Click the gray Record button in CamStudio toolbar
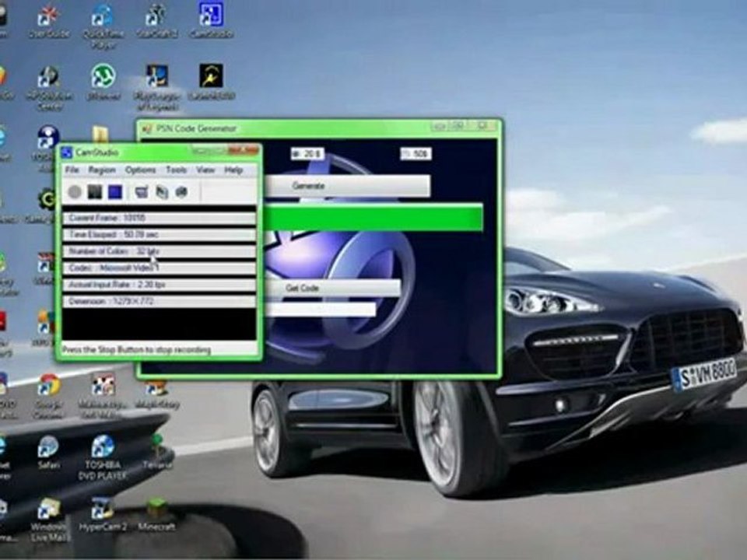747x560 pixels. [x=75, y=192]
